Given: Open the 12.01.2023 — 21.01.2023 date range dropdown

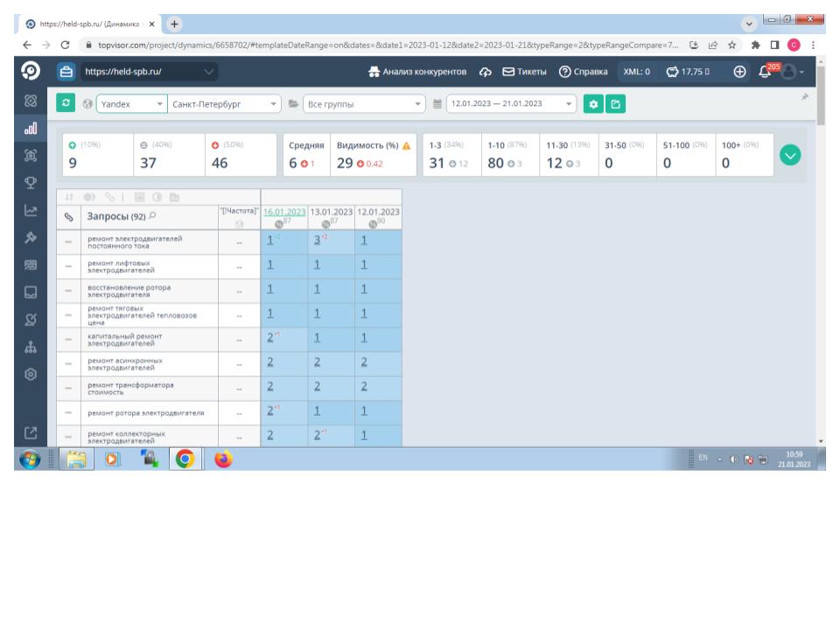Looking at the screenshot, I should tap(511, 103).
